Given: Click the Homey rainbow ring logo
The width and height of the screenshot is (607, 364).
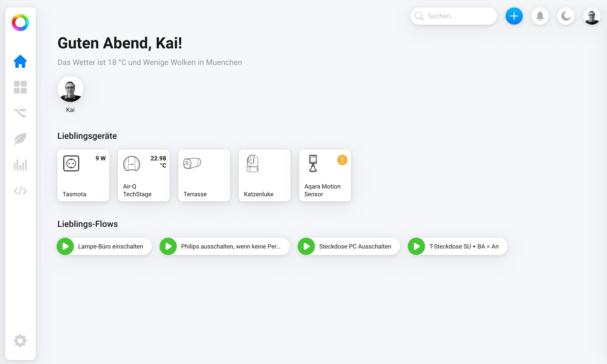Looking at the screenshot, I should (20, 23).
